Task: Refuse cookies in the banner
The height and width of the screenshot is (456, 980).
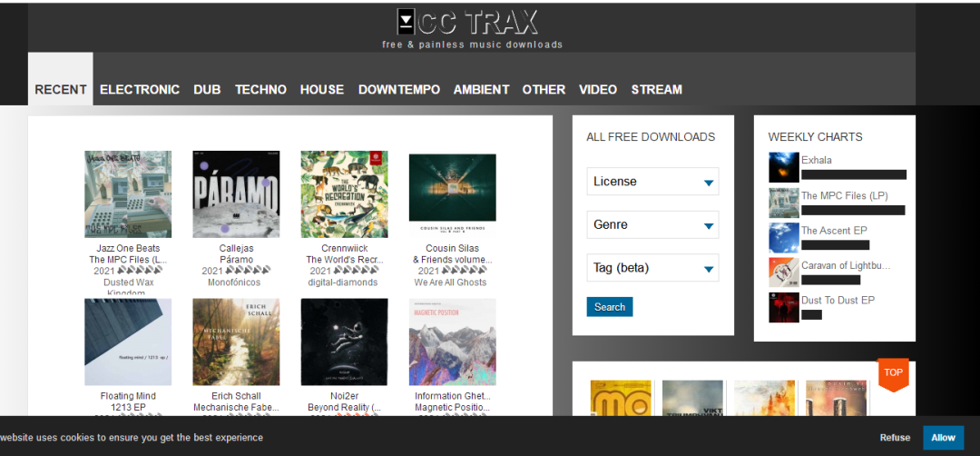Action: tap(895, 438)
